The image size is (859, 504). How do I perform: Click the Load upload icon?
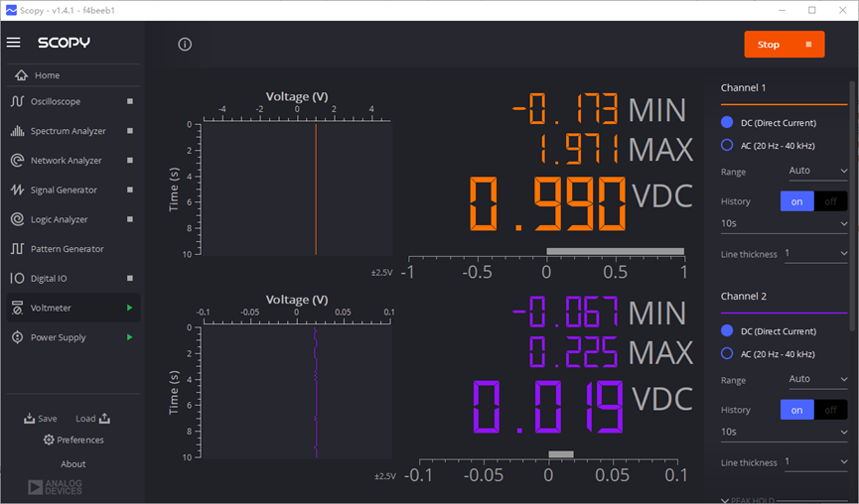[x=104, y=419]
